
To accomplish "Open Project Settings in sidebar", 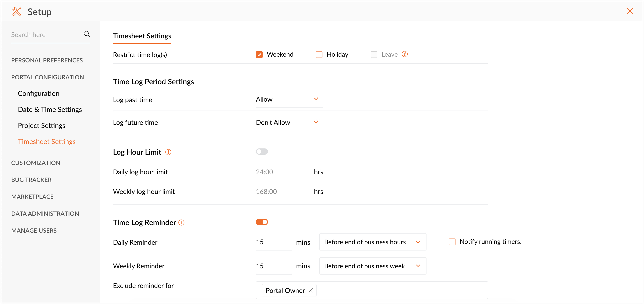I will tap(42, 125).
